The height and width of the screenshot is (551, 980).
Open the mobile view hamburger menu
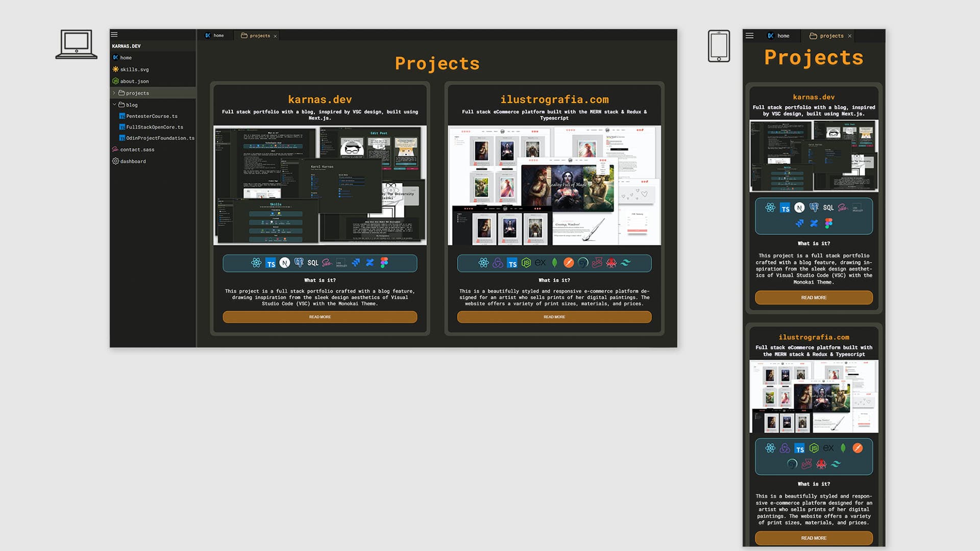tap(749, 36)
